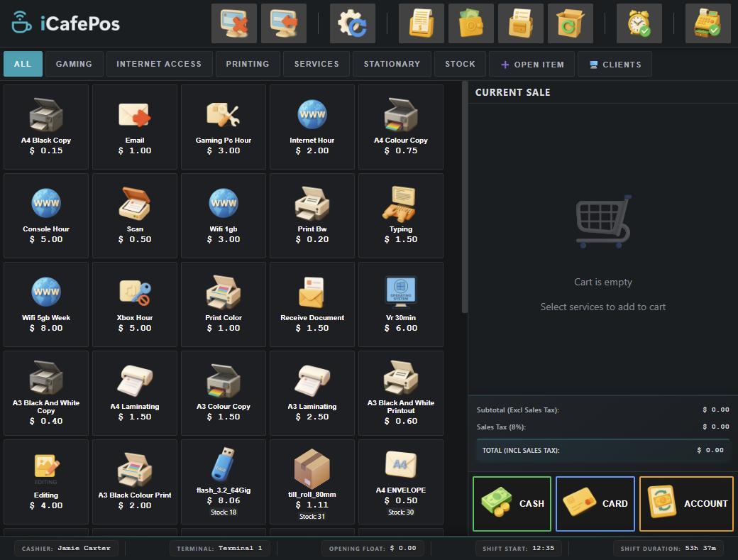Switch to the GAMING tab
This screenshot has width=738, height=560.
coord(75,64)
